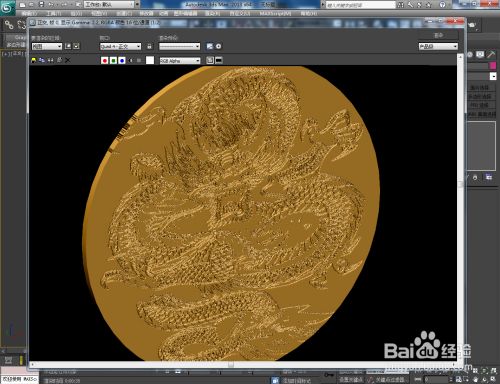Click Maximize Viewport Toggle in bottom-right corner

pos(493,379)
